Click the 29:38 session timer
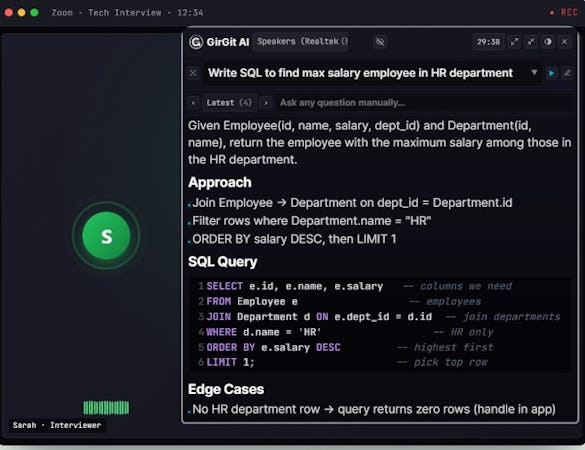 (488, 42)
